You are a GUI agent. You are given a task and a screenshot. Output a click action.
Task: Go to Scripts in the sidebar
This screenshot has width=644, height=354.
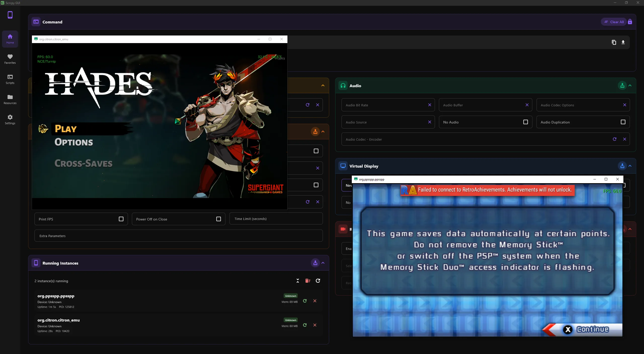click(x=10, y=79)
